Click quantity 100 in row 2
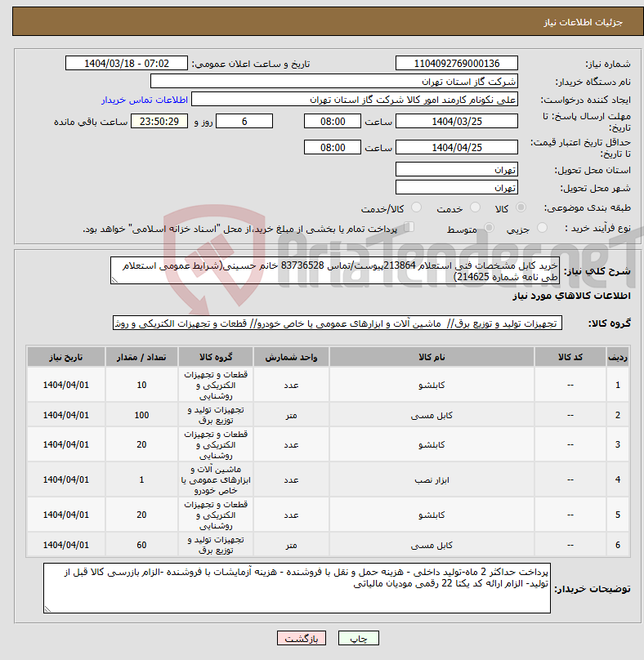The height and width of the screenshot is (660, 644). 141,416
